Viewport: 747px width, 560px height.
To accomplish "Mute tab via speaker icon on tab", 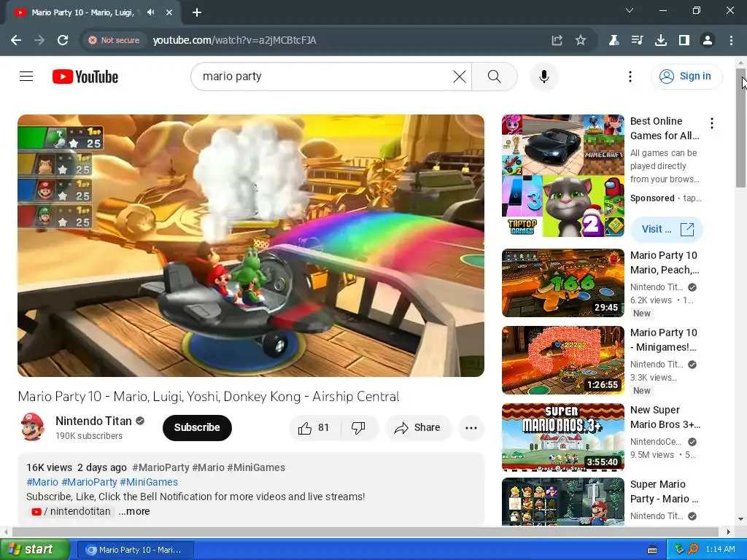I will 151,12.
